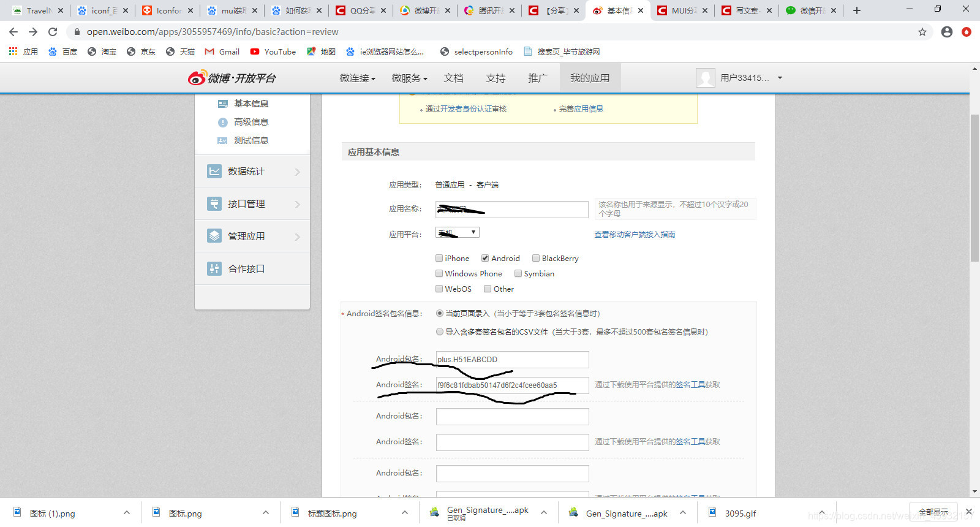Go back to previous page
Viewport: 980px width, 527px height.
pos(13,32)
